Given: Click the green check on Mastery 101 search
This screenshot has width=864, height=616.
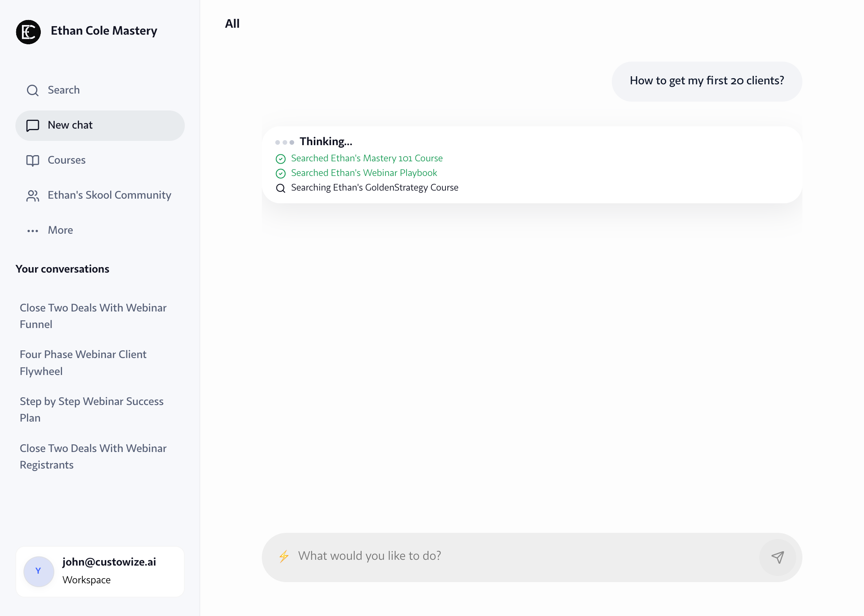Looking at the screenshot, I should tap(281, 159).
